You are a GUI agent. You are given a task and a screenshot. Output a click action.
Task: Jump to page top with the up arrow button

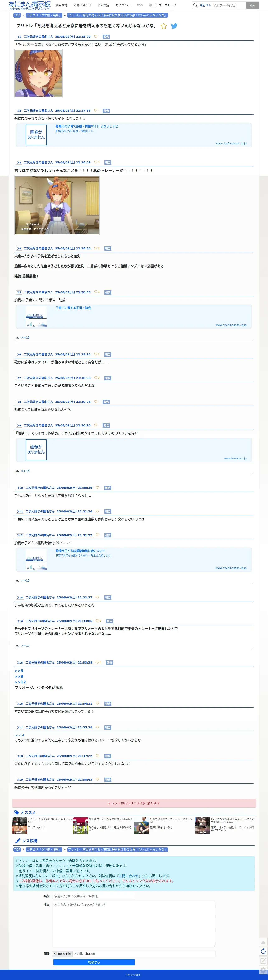tap(263, 942)
